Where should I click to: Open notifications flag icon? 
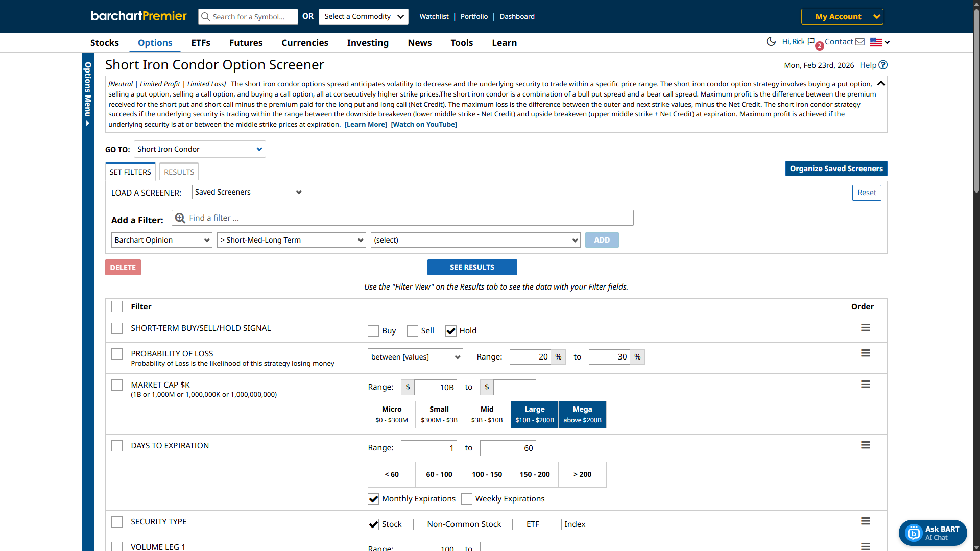[811, 42]
